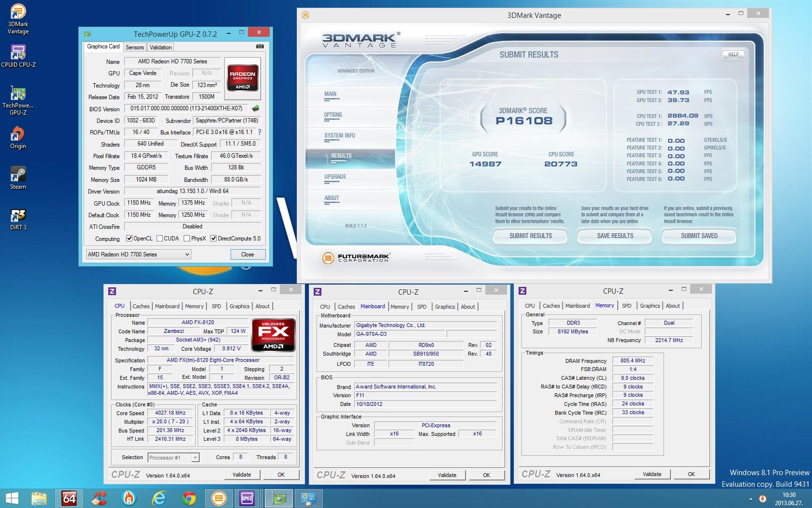Toggle the OpenCL checkbox in GPU-Z
The width and height of the screenshot is (812, 508).
point(129,239)
